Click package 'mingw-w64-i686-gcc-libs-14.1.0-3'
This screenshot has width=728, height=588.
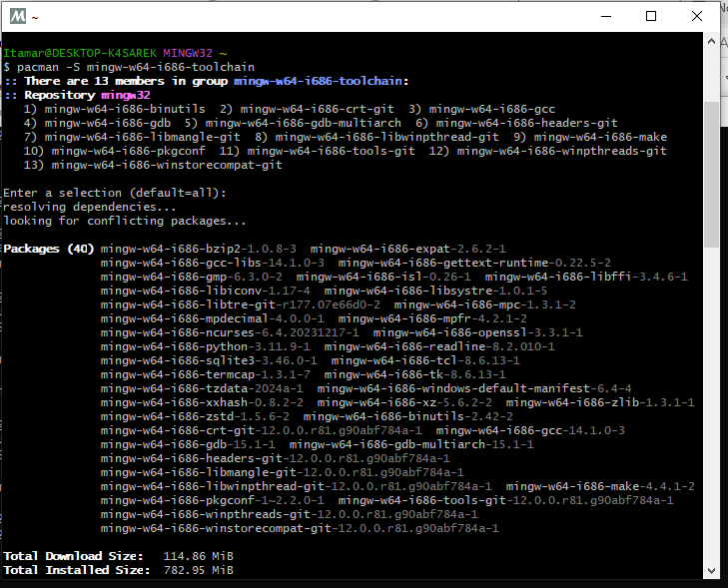[x=212, y=263]
